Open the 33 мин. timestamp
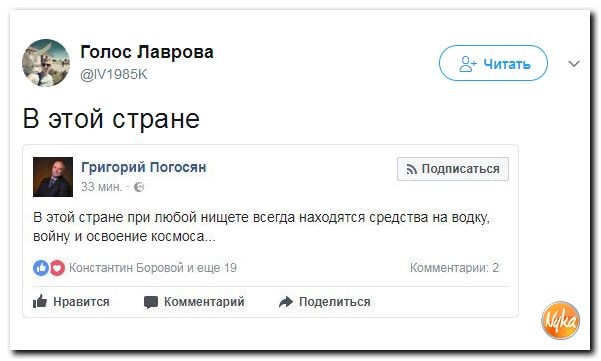Image resolution: width=601 pixels, height=361 pixels. coord(101,187)
